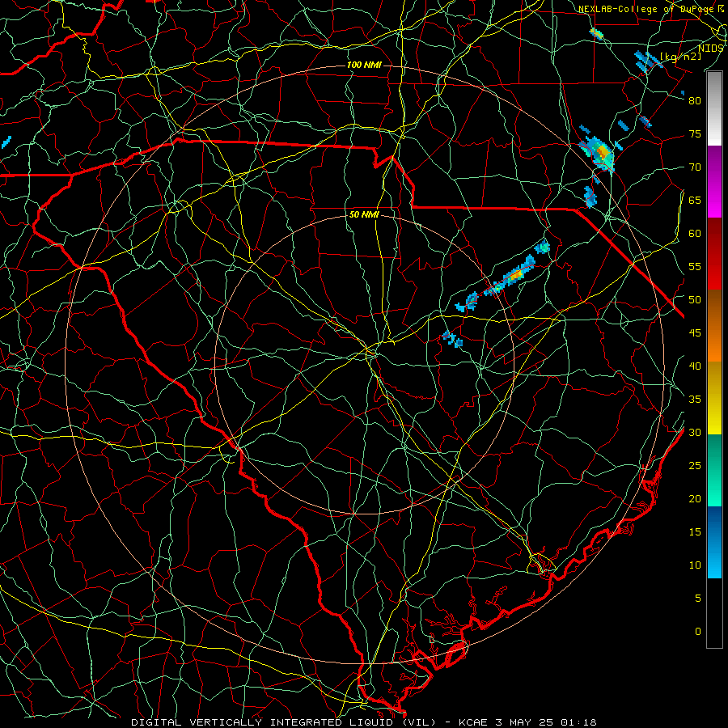Image resolution: width=728 pixels, height=728 pixels.
Task: Click the 50 NMI range ring label
Action: (364, 214)
